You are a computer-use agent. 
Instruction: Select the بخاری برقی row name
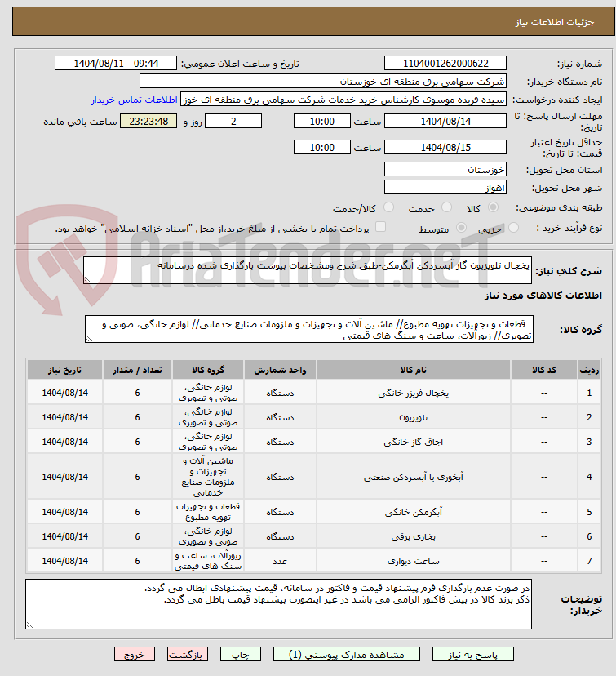tap(414, 536)
